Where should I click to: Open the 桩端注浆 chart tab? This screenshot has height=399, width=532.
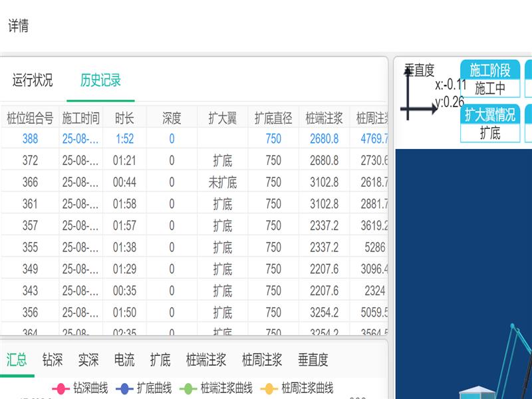pos(206,360)
